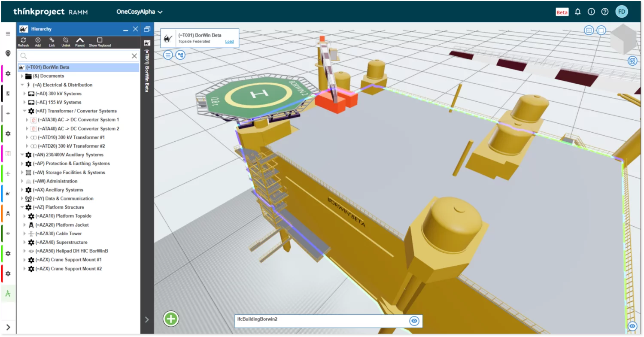
Task: Expand the (=AD) 300 kV Systems node
Action: pyautogui.click(x=24, y=94)
